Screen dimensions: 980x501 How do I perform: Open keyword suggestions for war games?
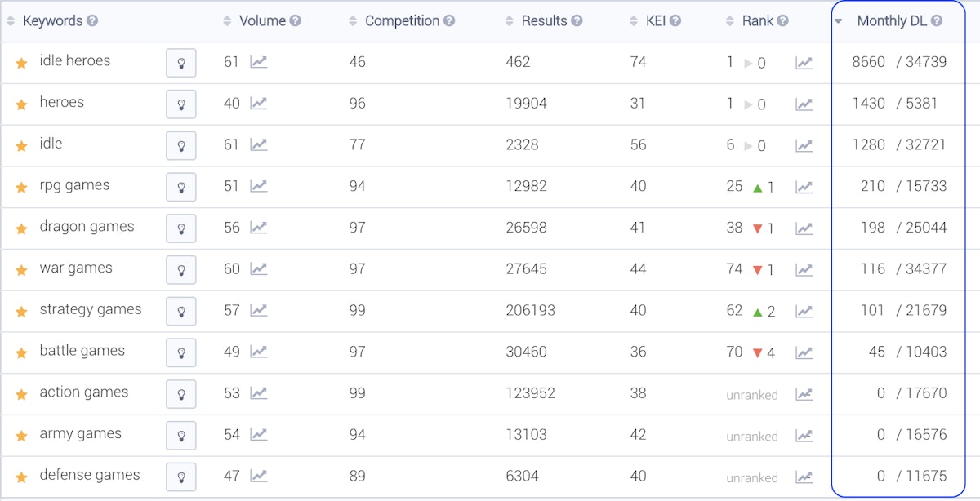(180, 270)
